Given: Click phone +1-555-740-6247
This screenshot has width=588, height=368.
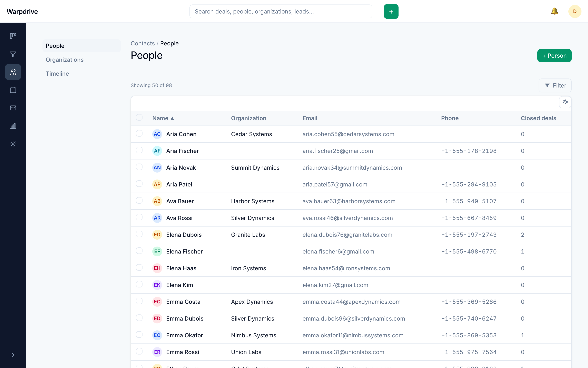Looking at the screenshot, I should (x=469, y=319).
